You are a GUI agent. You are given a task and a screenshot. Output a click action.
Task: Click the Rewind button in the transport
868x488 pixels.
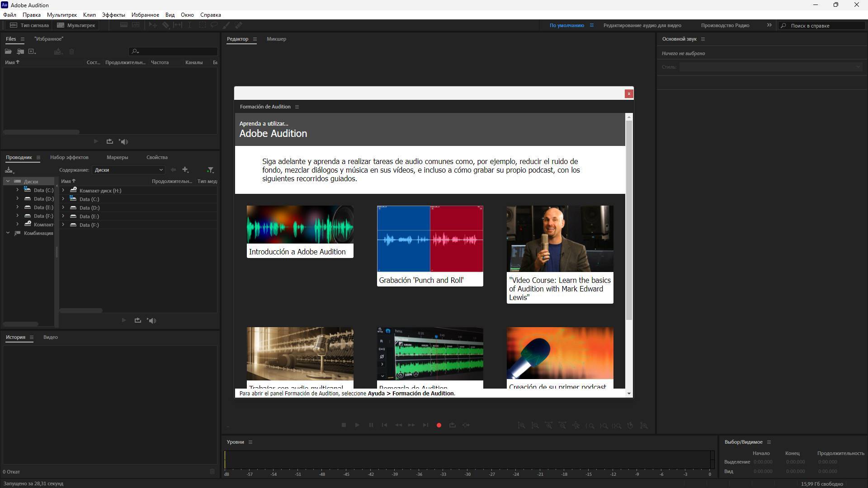(398, 425)
